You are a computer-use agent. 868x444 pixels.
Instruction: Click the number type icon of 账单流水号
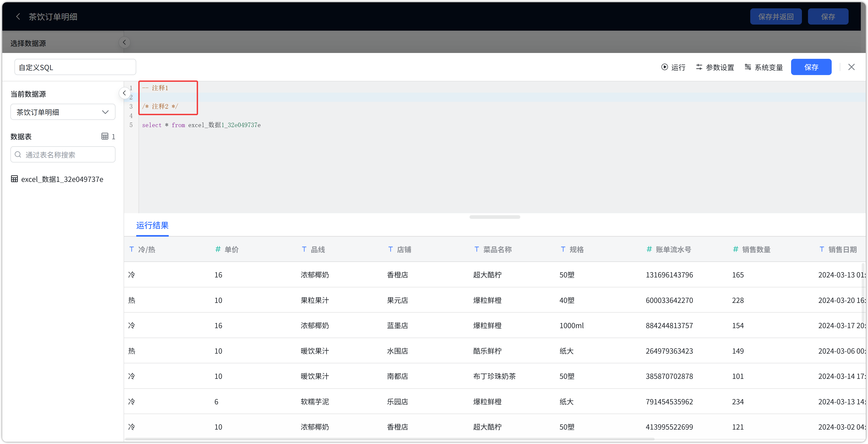point(649,249)
